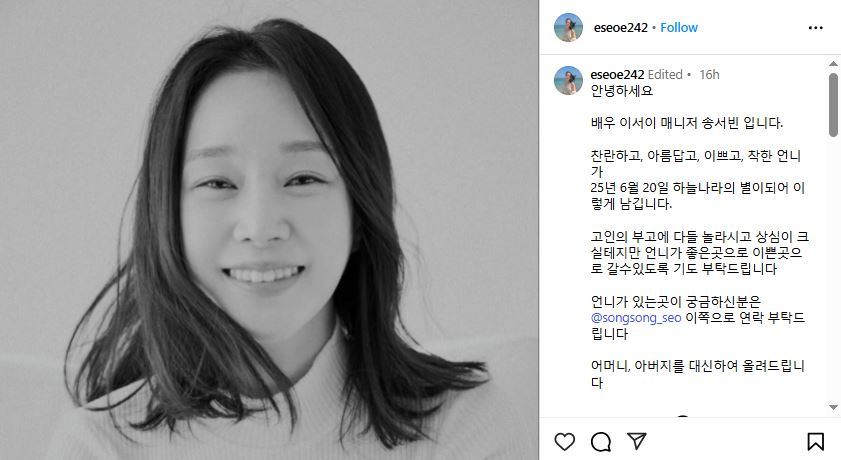This screenshot has width=841, height=460.
Task: Open eseoe242 profile picture in post header
Action: click(x=568, y=27)
